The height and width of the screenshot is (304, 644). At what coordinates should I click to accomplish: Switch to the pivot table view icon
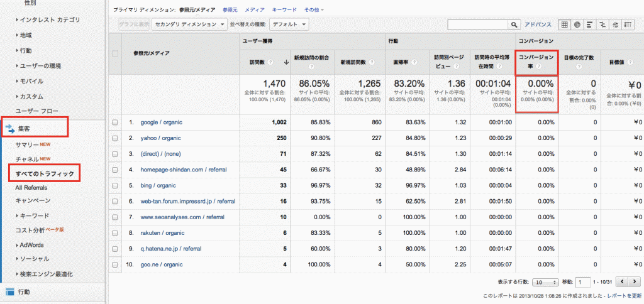pos(628,24)
